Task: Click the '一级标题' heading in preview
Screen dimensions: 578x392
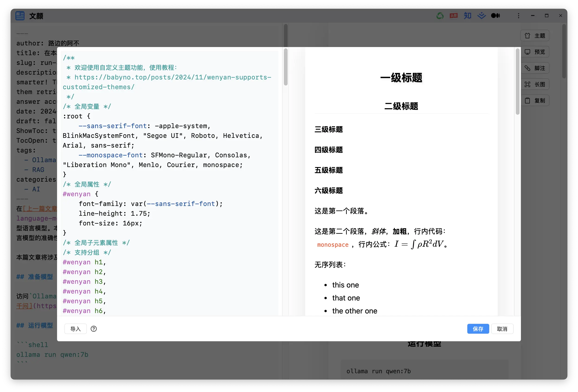Action: click(401, 78)
